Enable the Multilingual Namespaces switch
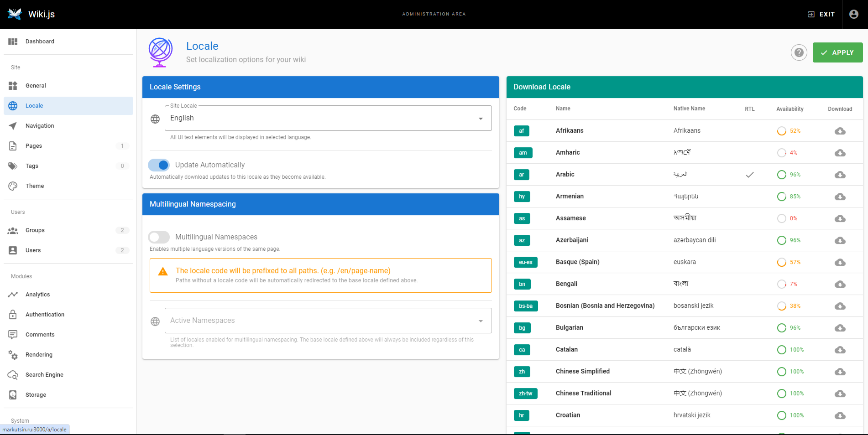The image size is (868, 435). (x=159, y=237)
